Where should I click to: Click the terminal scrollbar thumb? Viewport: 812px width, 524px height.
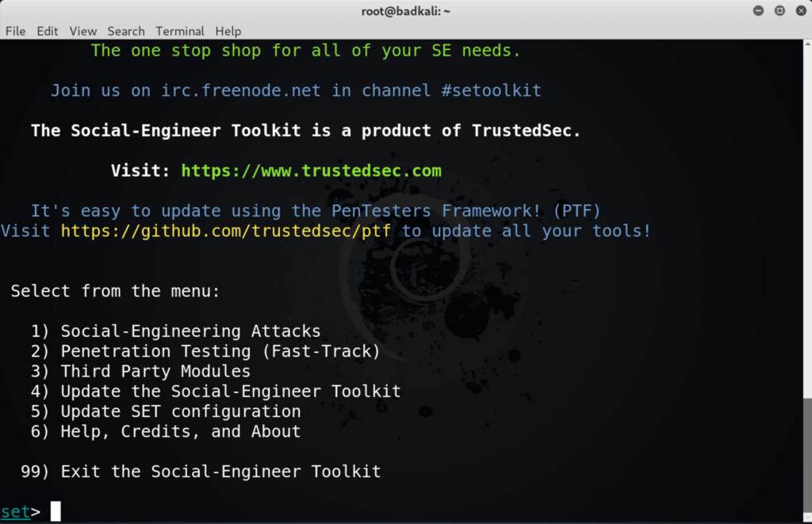(x=807, y=455)
